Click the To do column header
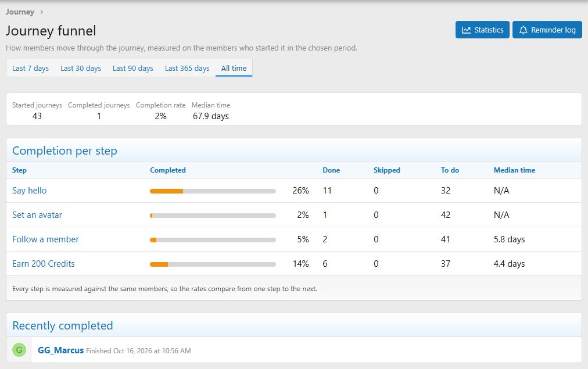 click(x=450, y=170)
